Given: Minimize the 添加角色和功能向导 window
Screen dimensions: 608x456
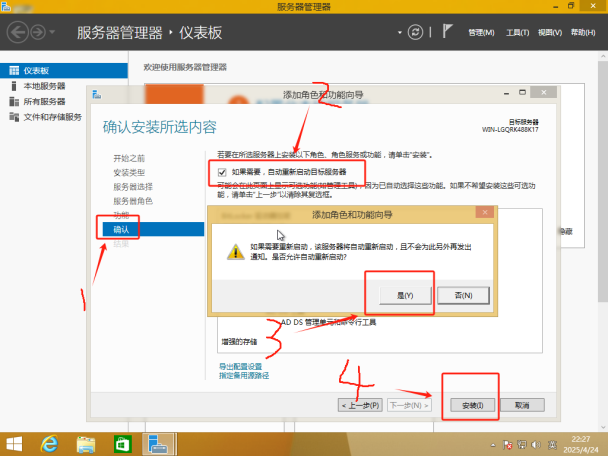Looking at the screenshot, I should (x=506, y=93).
